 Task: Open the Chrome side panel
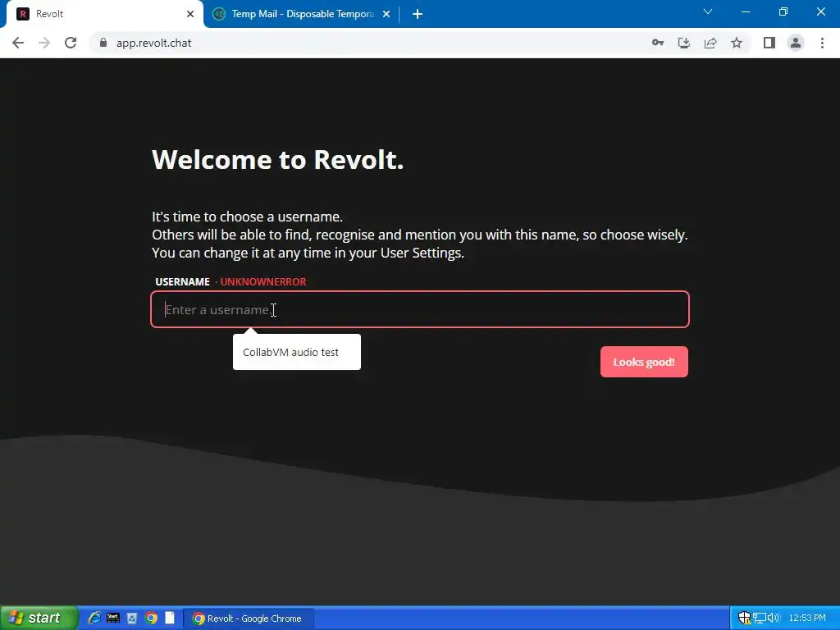coord(769,43)
